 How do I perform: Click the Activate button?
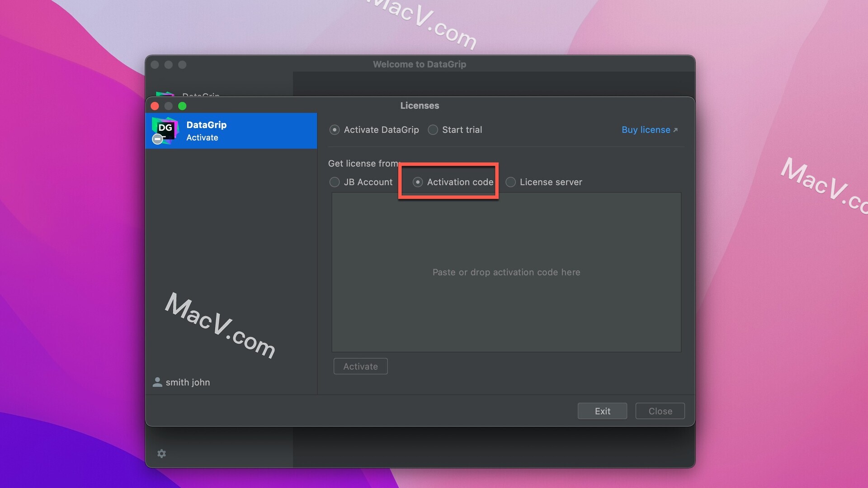click(x=360, y=366)
